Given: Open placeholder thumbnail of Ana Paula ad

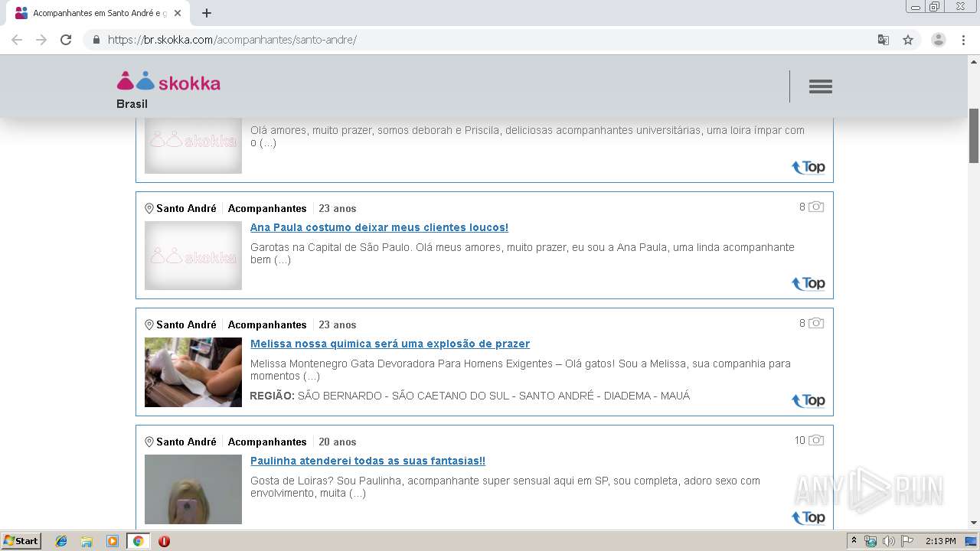Looking at the screenshot, I should point(193,256).
